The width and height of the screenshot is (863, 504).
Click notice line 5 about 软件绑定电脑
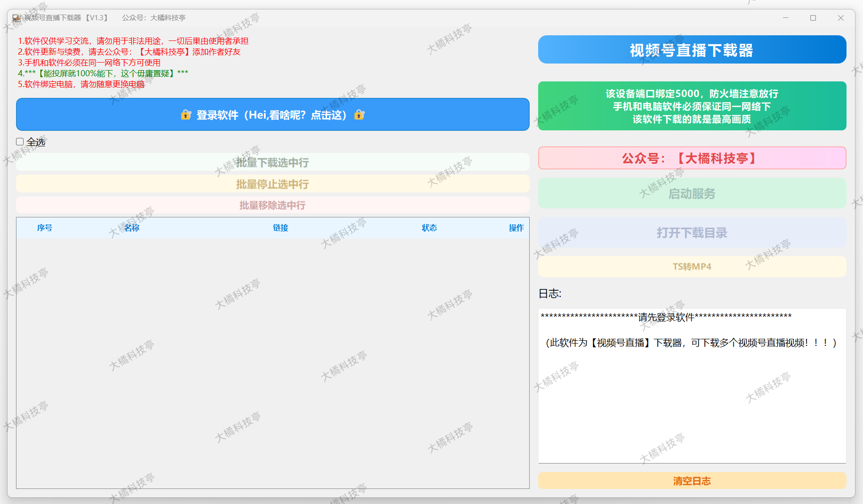click(81, 84)
